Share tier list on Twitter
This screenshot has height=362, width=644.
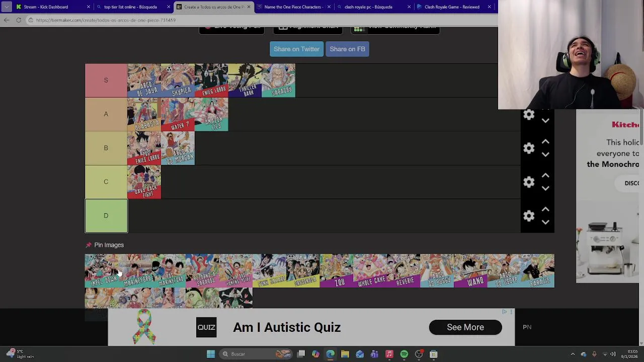[296, 49]
